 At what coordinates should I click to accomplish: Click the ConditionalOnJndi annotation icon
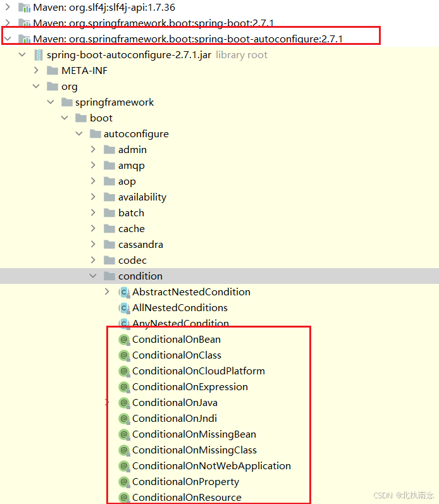pyautogui.click(x=124, y=419)
